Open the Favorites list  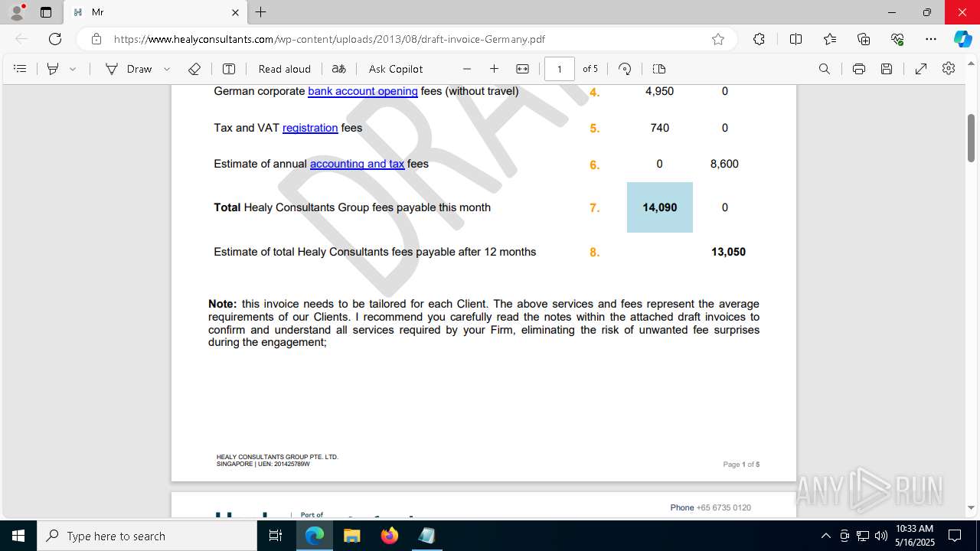(830, 39)
